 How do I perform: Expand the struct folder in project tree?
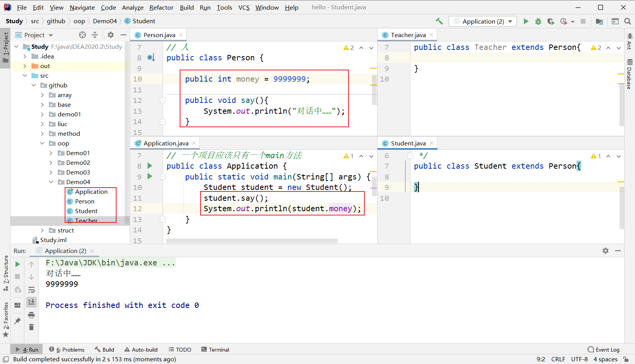[x=42, y=231]
